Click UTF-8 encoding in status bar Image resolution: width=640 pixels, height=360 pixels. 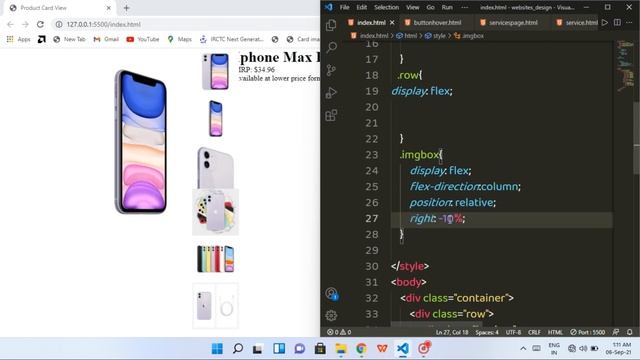(x=513, y=332)
